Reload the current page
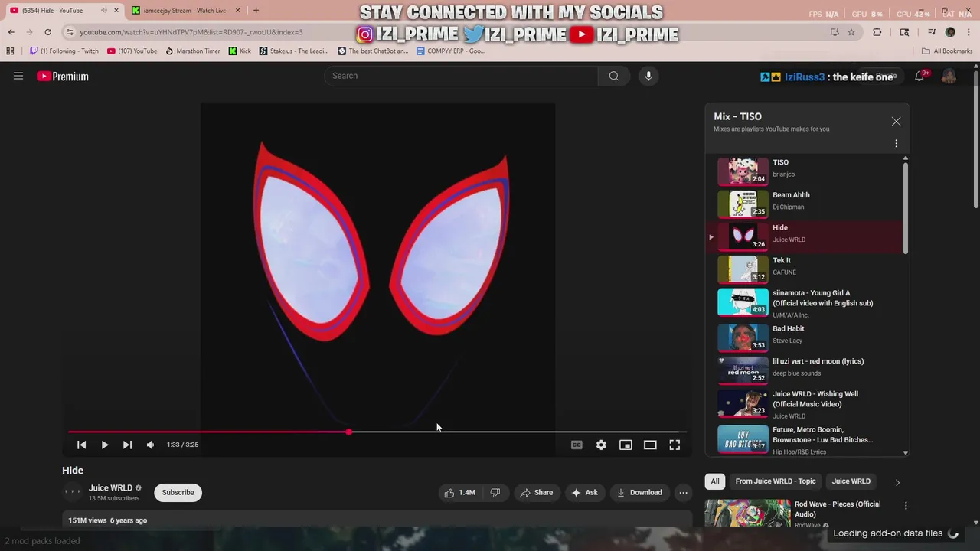980x551 pixels. click(x=47, y=32)
